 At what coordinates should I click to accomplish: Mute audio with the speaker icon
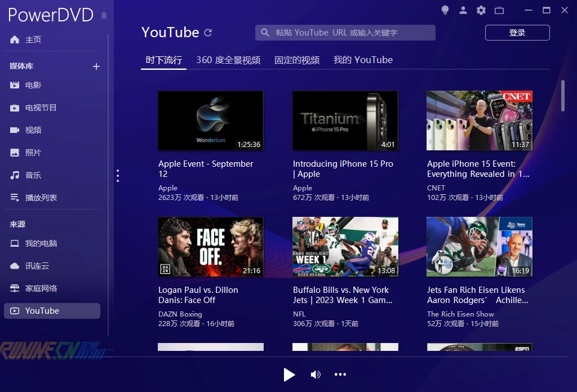coord(316,375)
